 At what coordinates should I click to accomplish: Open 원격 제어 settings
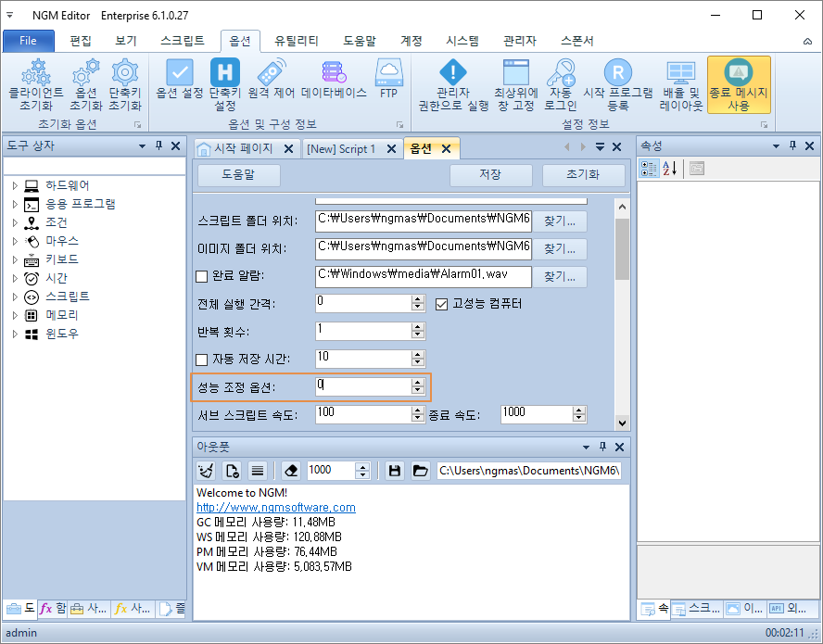(x=272, y=79)
